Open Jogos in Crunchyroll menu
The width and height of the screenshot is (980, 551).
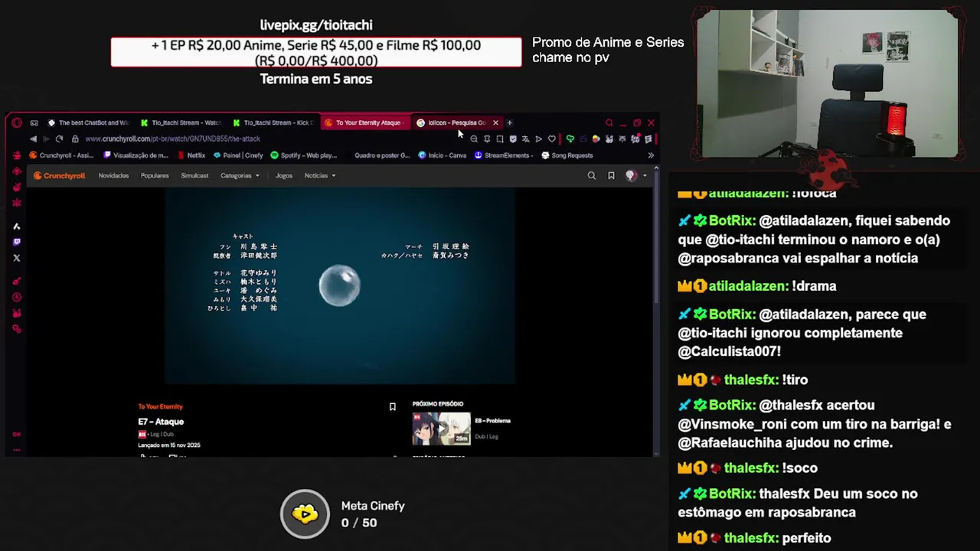point(284,175)
